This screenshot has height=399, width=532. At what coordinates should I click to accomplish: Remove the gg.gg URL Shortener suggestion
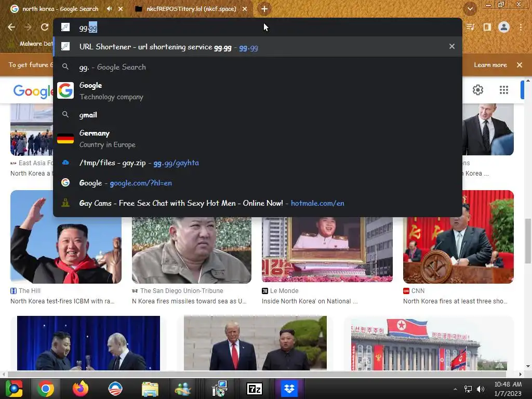[451, 46]
